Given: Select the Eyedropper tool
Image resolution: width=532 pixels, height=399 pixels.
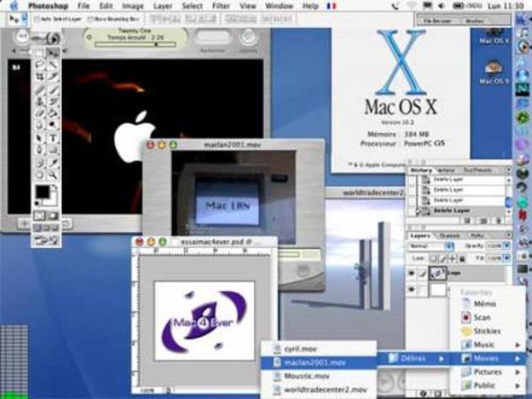Looking at the screenshot, I should pyautogui.click(x=53, y=163).
